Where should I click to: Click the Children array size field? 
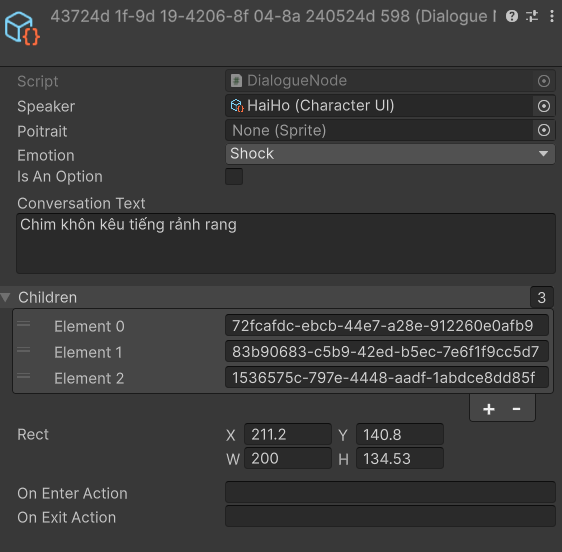click(542, 298)
